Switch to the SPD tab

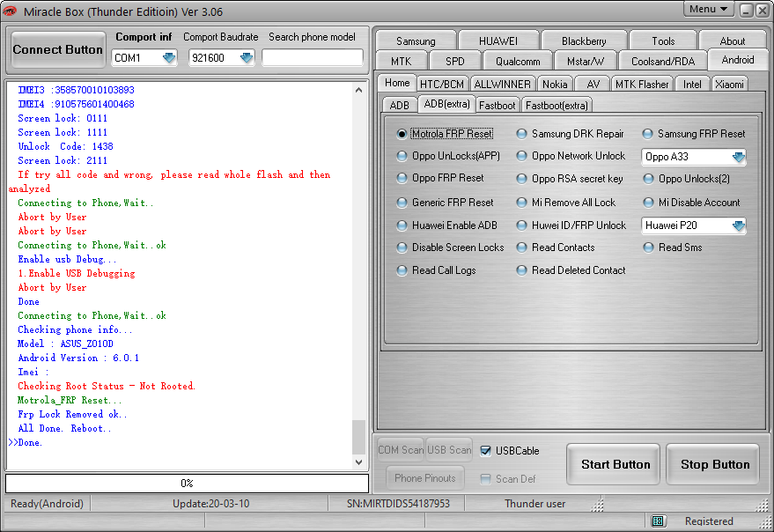tap(454, 62)
